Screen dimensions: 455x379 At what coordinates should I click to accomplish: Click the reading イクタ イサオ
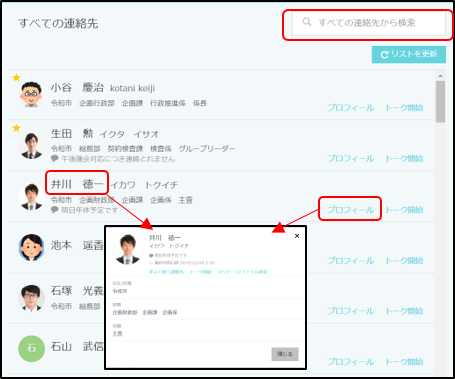click(129, 134)
